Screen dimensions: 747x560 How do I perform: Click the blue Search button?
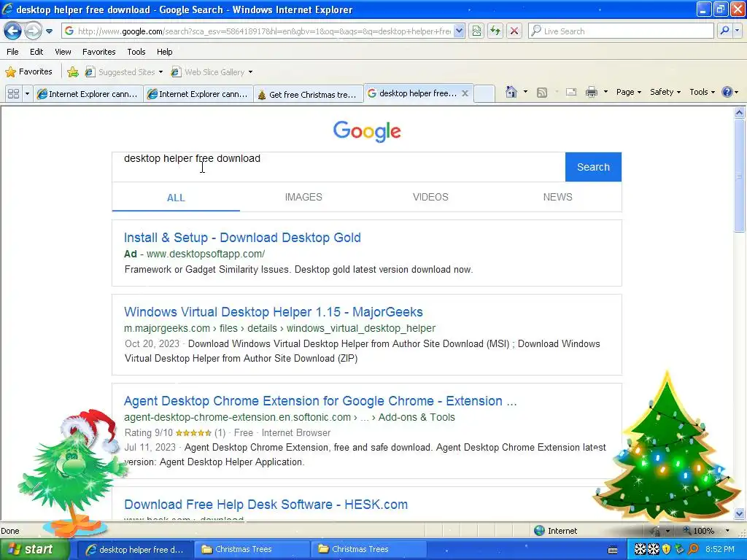coord(593,167)
